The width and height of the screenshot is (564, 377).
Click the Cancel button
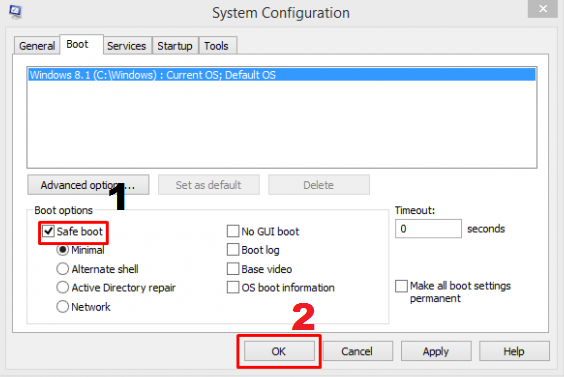pyautogui.click(x=358, y=351)
